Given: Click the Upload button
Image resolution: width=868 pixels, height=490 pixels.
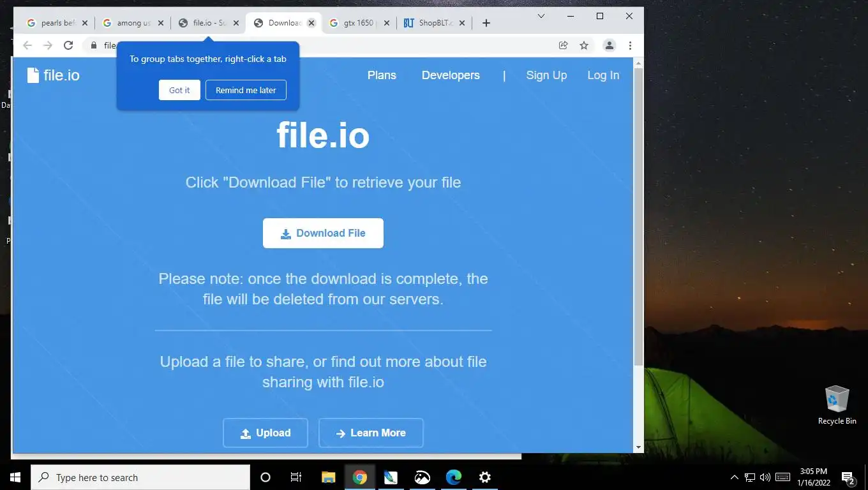Looking at the screenshot, I should 266,433.
